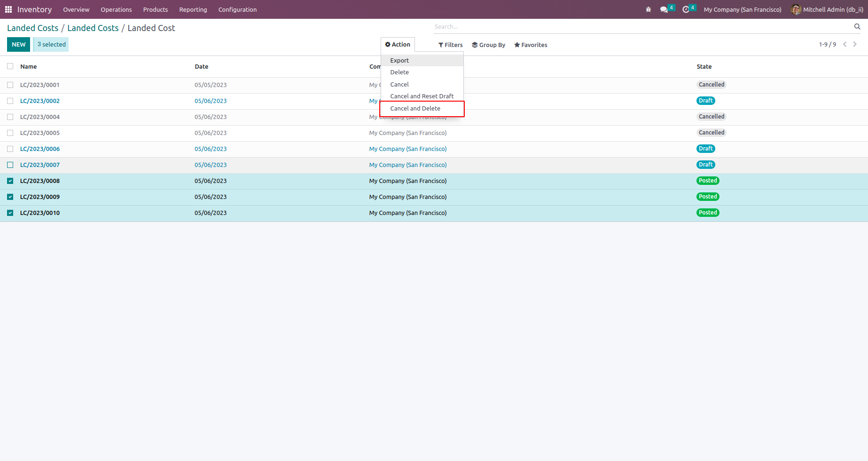Sort by the Date column header

(x=202, y=67)
